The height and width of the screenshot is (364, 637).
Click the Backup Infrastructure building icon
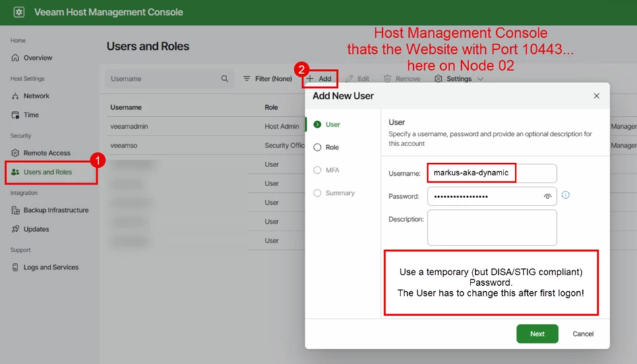click(15, 210)
